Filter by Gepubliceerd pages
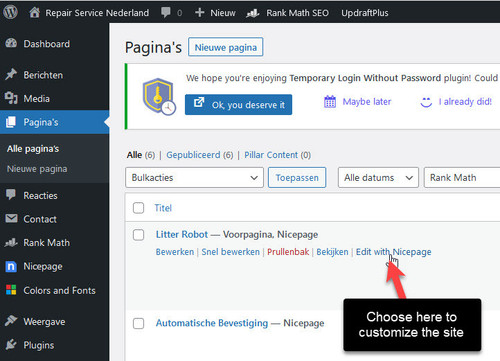The height and width of the screenshot is (361, 500). (x=193, y=155)
